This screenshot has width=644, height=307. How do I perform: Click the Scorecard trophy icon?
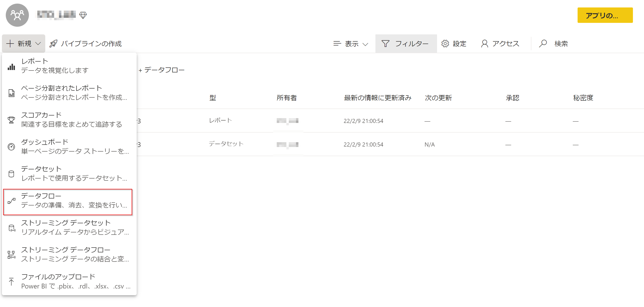[x=11, y=120]
